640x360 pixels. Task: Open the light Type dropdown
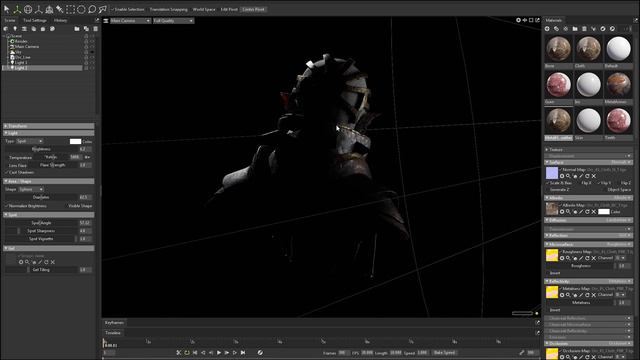29,141
